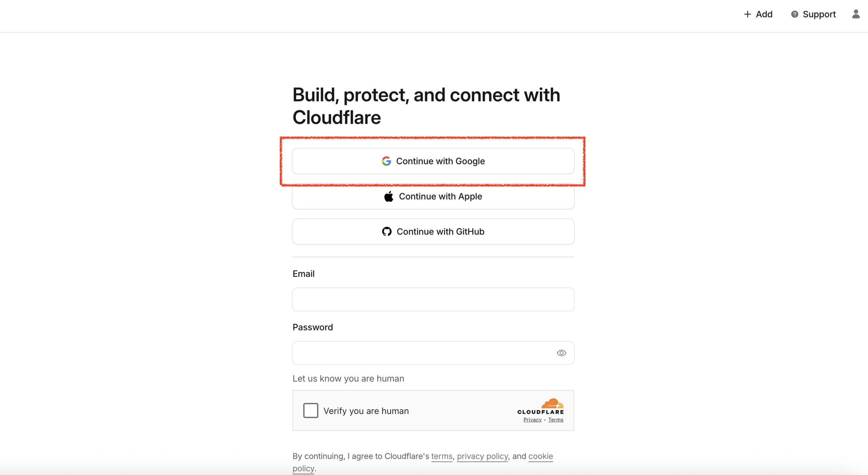Click the Cloudflare cloud logo in widget

pos(552,403)
